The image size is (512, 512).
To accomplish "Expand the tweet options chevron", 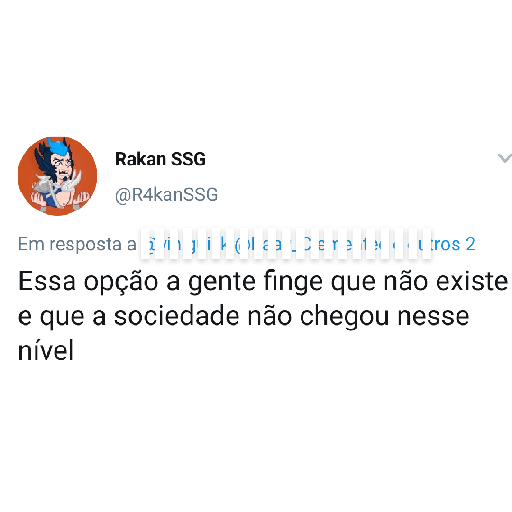I will [505, 158].
